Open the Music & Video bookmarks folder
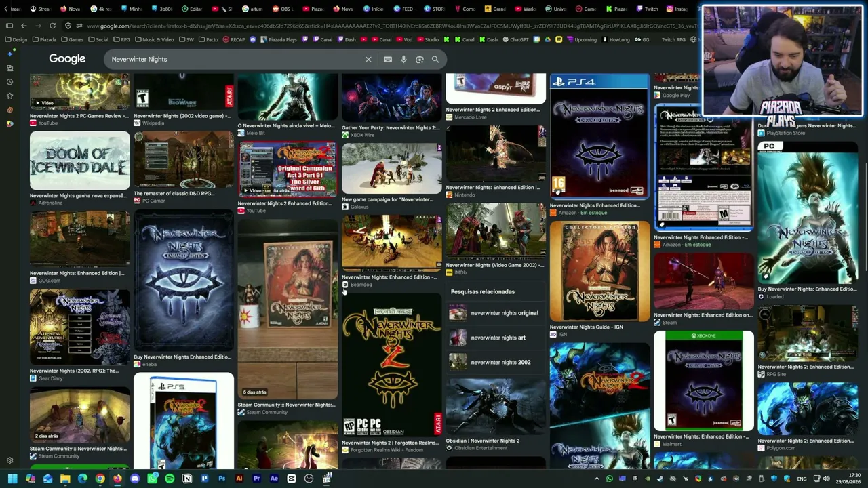 (x=155, y=39)
